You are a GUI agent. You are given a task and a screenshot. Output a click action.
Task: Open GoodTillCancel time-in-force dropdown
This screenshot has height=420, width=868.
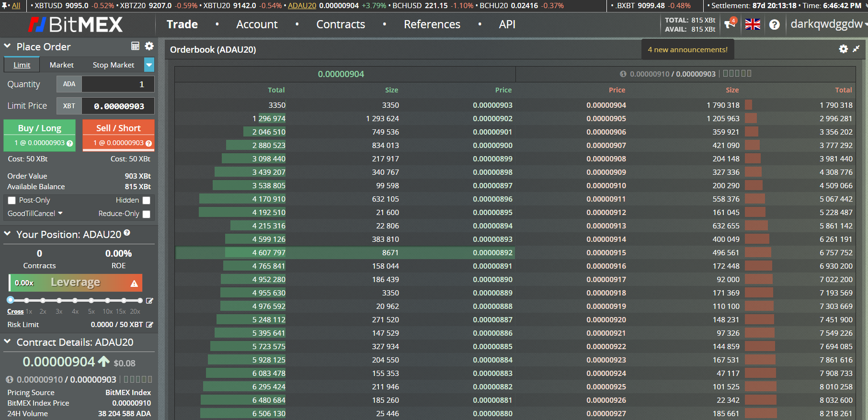tap(35, 213)
